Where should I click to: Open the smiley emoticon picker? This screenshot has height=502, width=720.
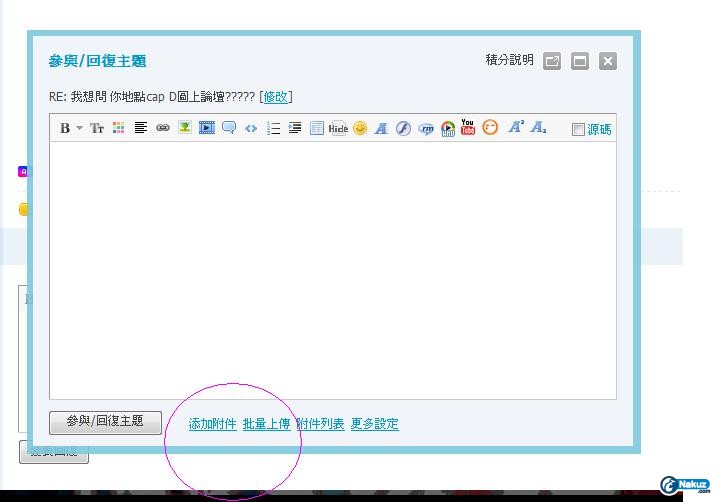360,128
